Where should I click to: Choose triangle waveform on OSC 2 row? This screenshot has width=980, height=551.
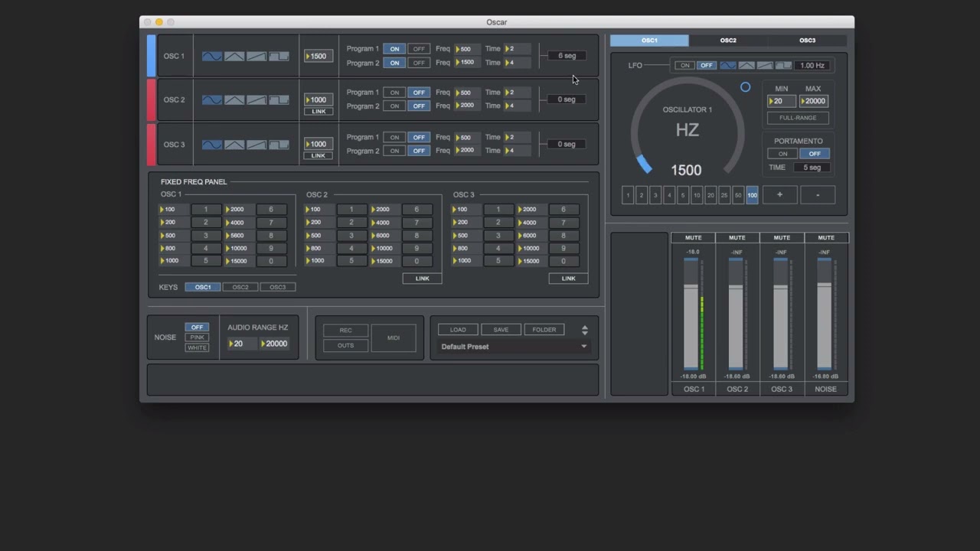coord(234,99)
